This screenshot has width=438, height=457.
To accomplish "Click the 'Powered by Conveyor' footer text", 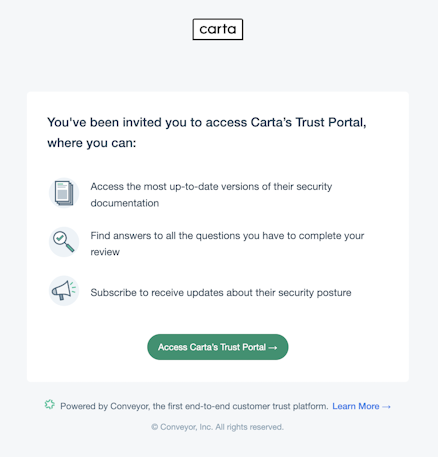I will tap(194, 406).
